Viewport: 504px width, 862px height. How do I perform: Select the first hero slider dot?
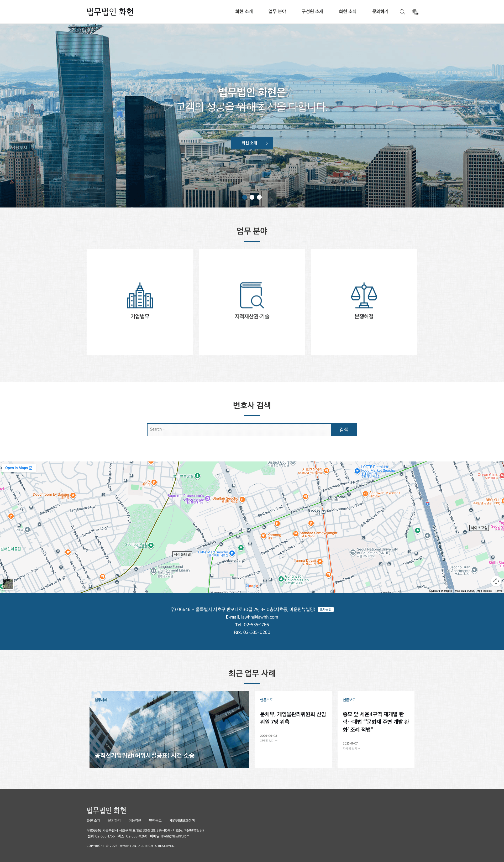coord(244,197)
